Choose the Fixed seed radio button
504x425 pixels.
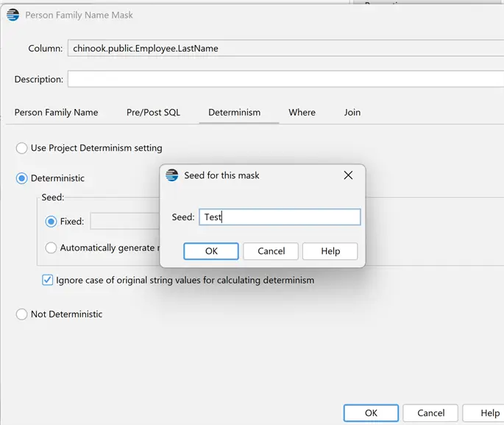point(51,222)
